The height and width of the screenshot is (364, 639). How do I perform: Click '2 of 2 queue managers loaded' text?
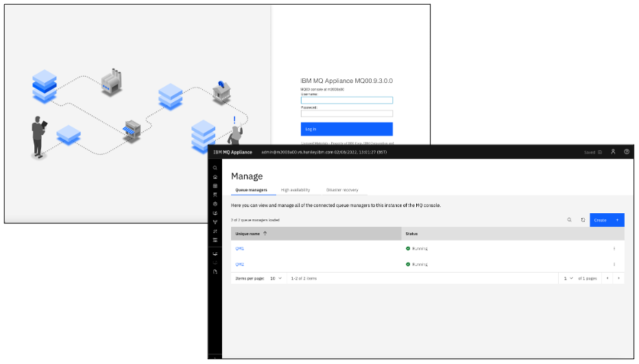click(x=255, y=220)
